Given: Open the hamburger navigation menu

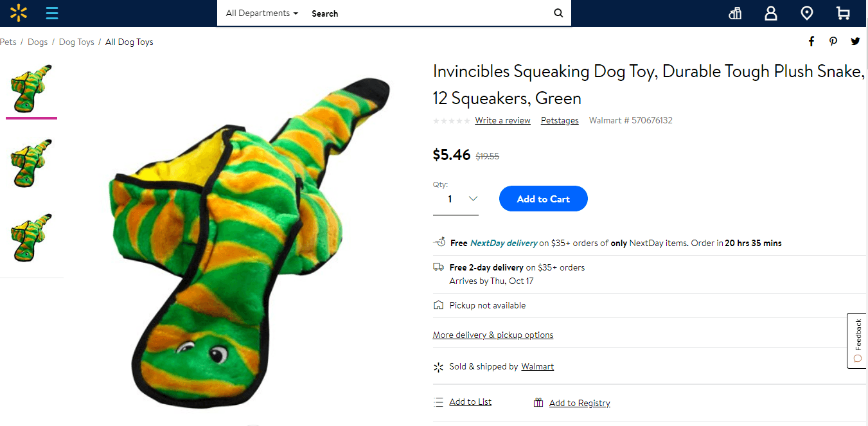Looking at the screenshot, I should [52, 13].
